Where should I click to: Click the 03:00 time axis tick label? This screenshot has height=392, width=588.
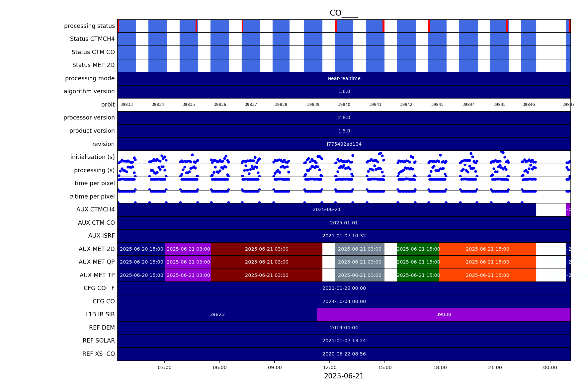pyautogui.click(x=165, y=367)
